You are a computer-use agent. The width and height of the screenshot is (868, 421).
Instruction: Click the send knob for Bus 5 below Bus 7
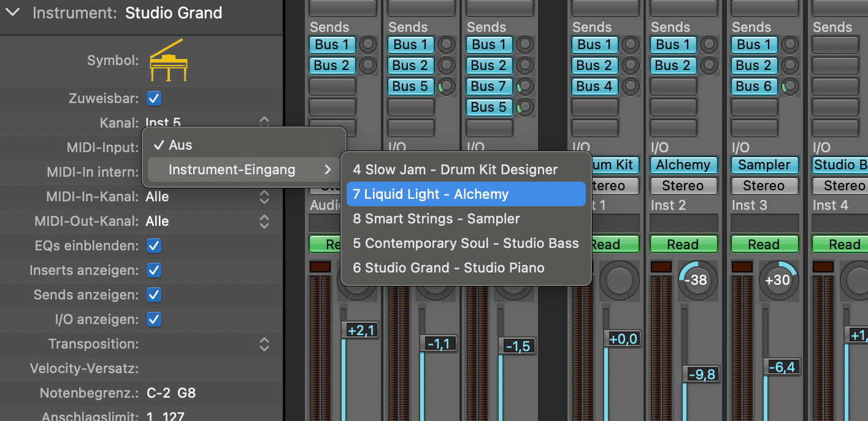pyautogui.click(x=525, y=107)
